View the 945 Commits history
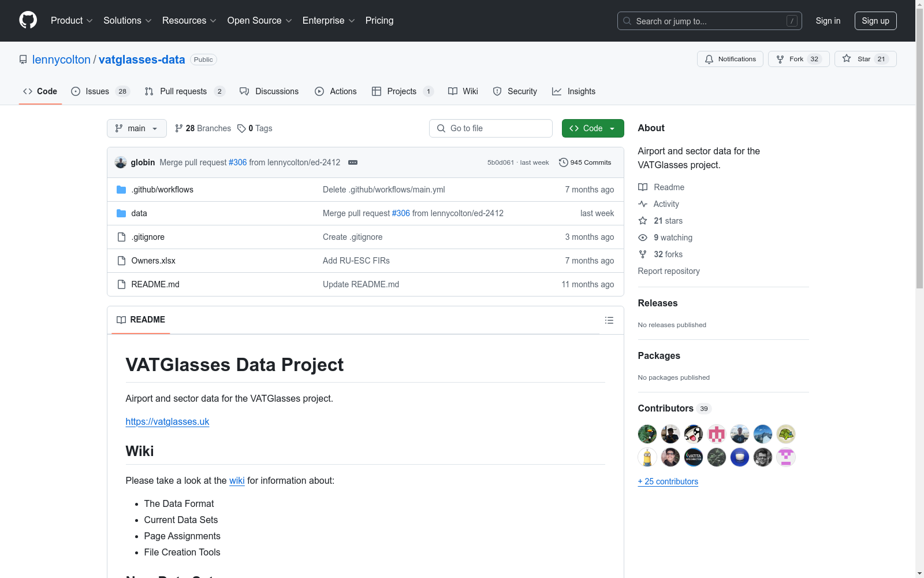The height and width of the screenshot is (578, 924). coord(585,162)
